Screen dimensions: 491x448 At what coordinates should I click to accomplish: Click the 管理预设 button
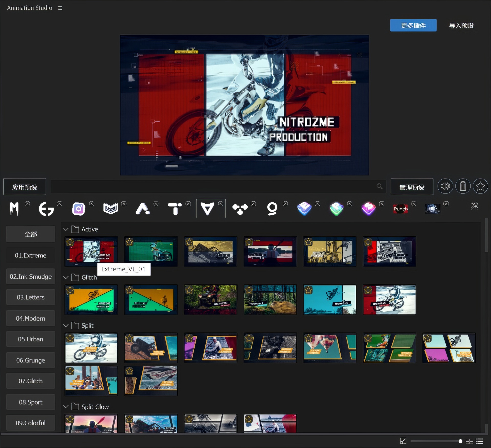[412, 187]
